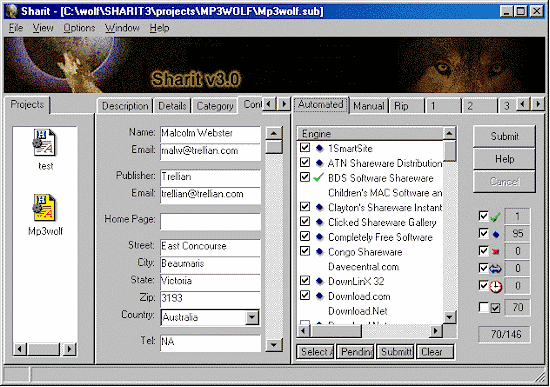Click the engine list horizontal scrollbar thumb

point(336,331)
